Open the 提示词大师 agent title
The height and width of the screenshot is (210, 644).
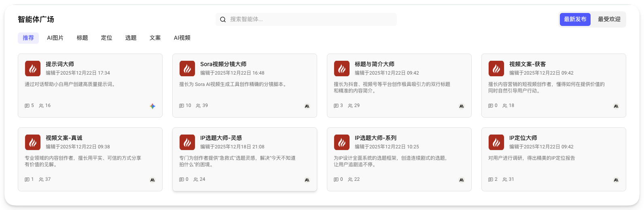60,64
